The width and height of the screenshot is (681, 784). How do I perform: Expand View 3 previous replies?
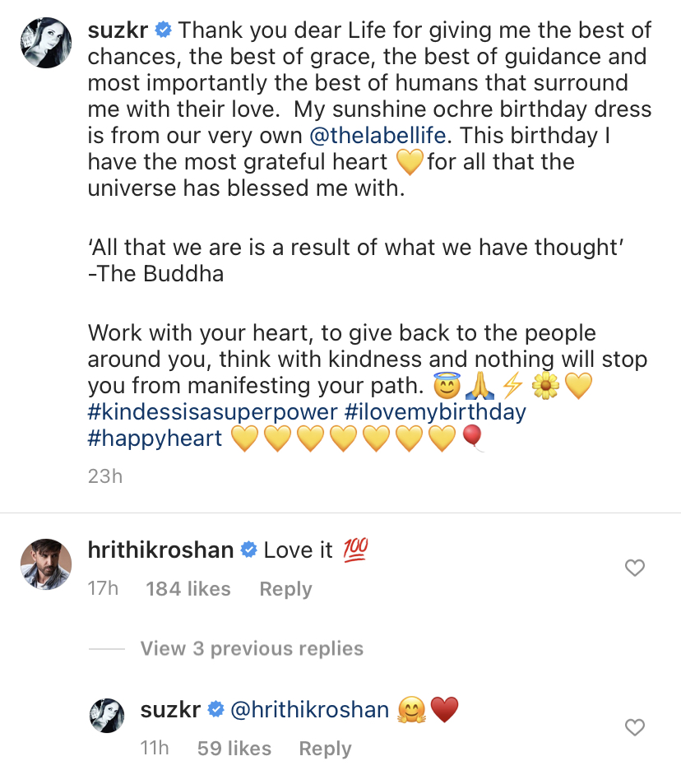(252, 648)
